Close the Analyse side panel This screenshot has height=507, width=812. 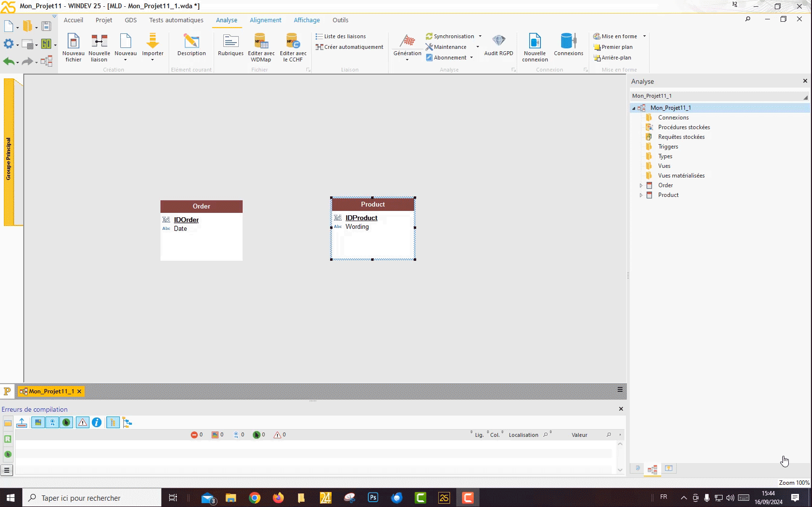(805, 81)
